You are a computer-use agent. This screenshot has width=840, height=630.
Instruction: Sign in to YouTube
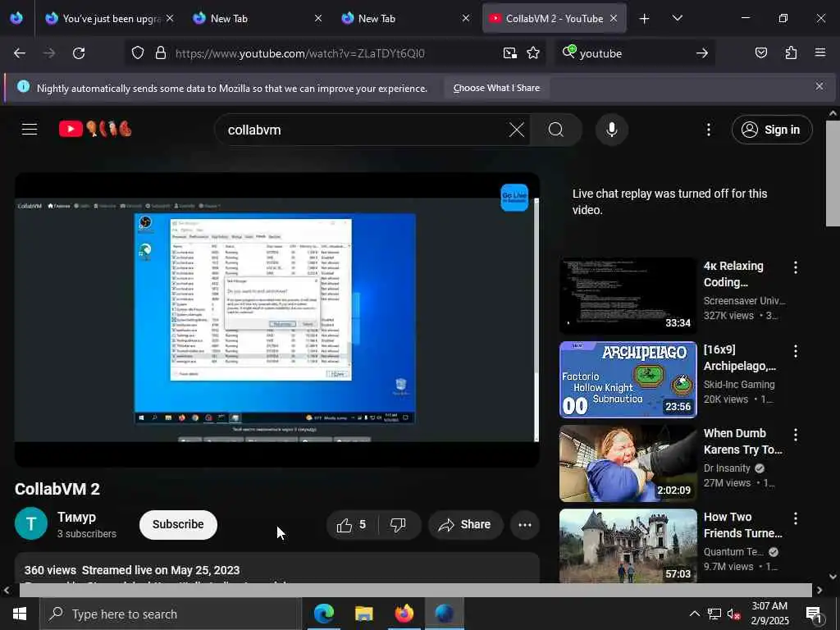point(772,130)
